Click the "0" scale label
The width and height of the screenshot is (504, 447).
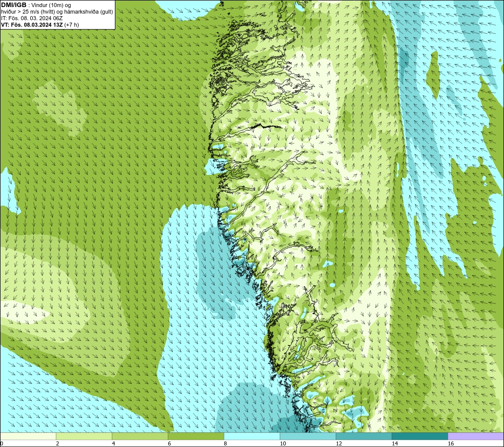click(2, 444)
